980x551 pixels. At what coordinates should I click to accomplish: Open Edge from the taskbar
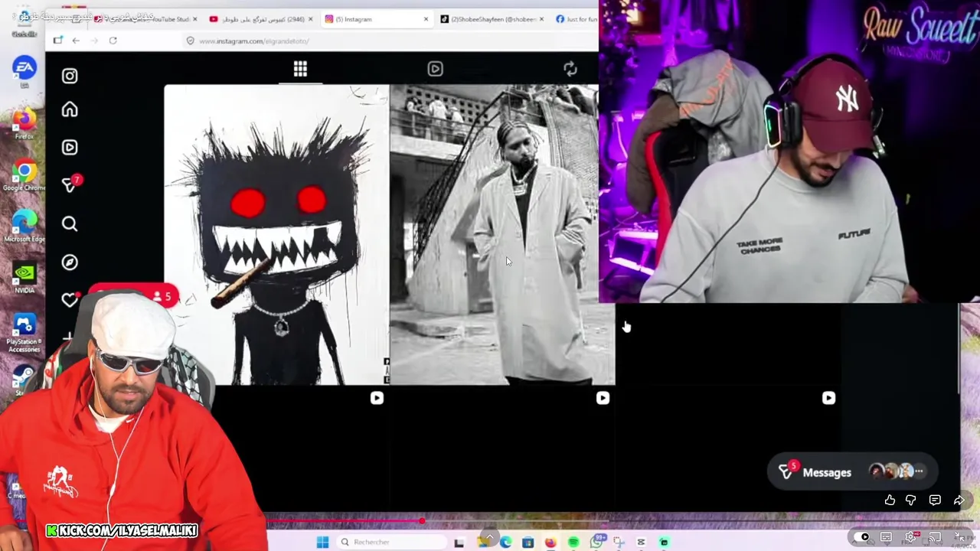point(505,543)
